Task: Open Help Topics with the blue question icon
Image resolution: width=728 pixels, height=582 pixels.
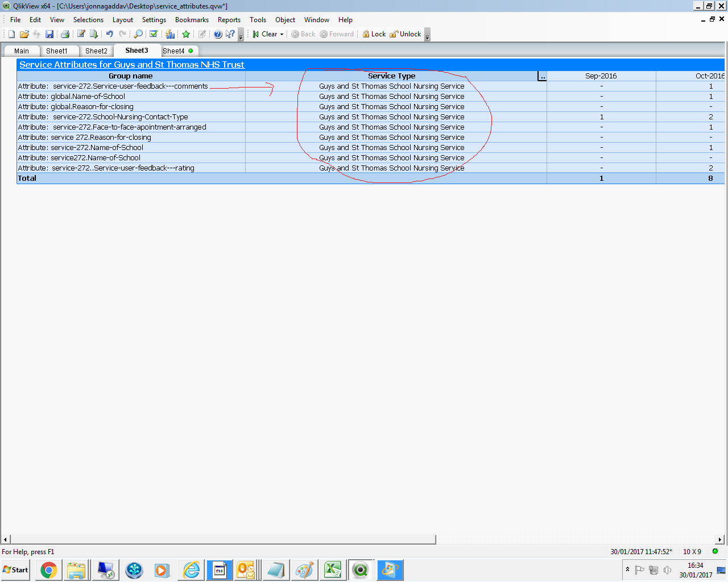Action: click(x=218, y=34)
